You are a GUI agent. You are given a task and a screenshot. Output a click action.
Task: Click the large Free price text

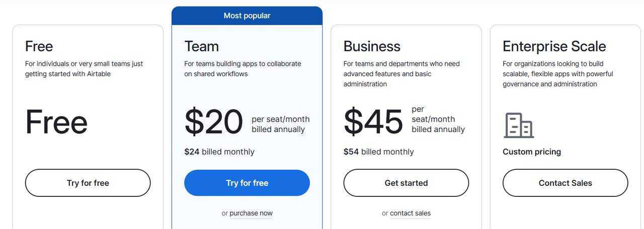(x=56, y=123)
